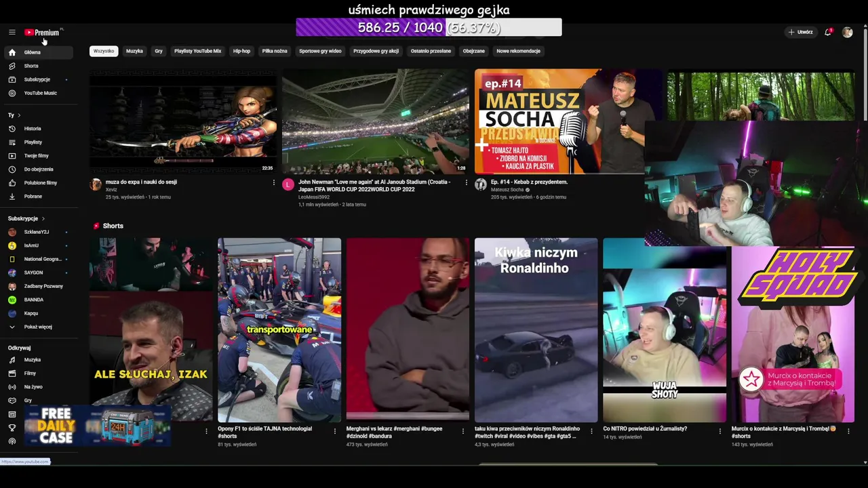868x488 pixels.
Task: Open options for Co NITRO powiedział short
Action: click(720, 430)
